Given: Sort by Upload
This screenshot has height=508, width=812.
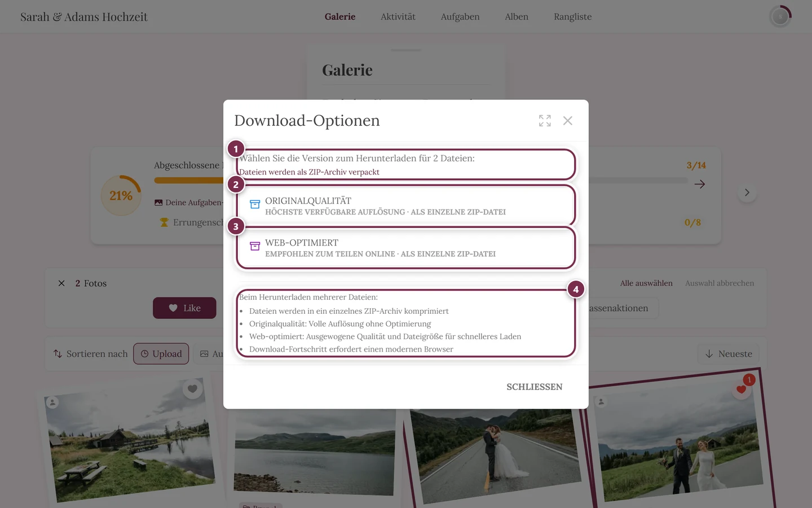Looking at the screenshot, I should 161,354.
